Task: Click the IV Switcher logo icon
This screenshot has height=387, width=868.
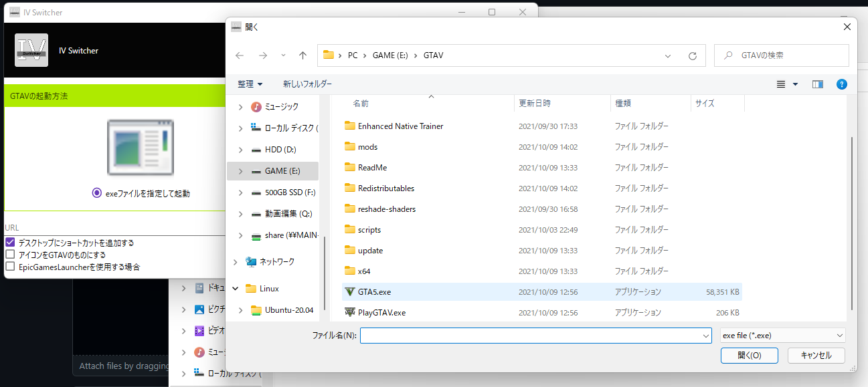Action: click(x=31, y=50)
